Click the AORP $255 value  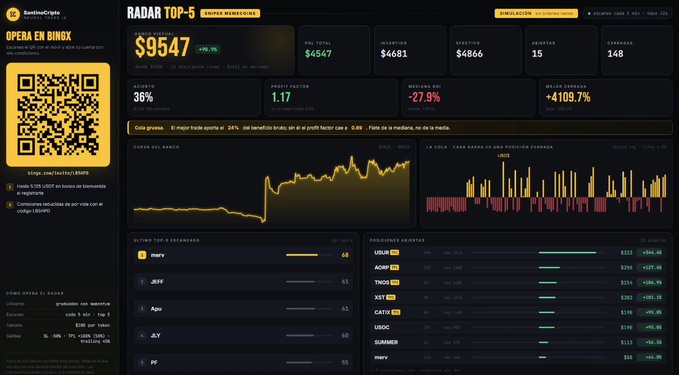(x=626, y=268)
